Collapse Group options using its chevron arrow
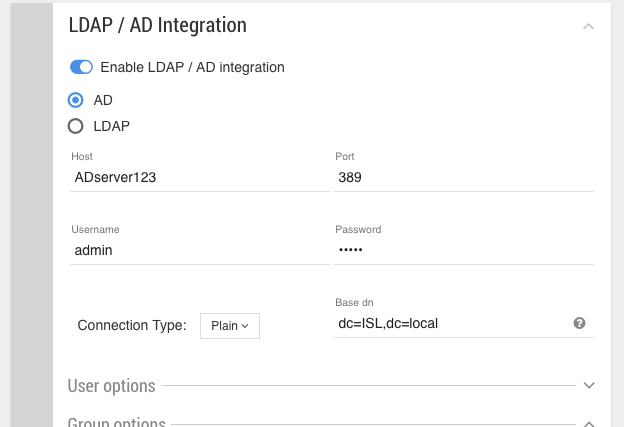The width and height of the screenshot is (624, 427). [589, 423]
